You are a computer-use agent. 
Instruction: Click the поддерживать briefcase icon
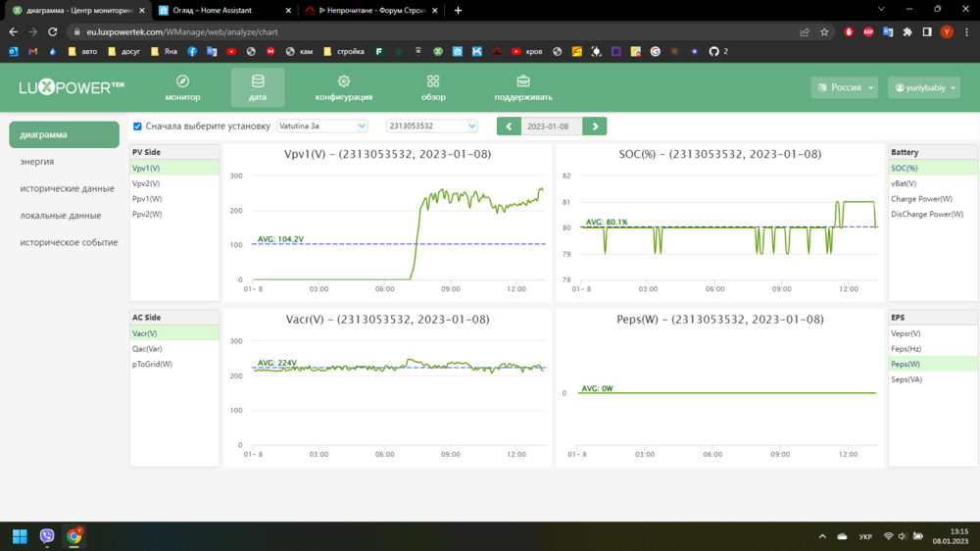(523, 81)
